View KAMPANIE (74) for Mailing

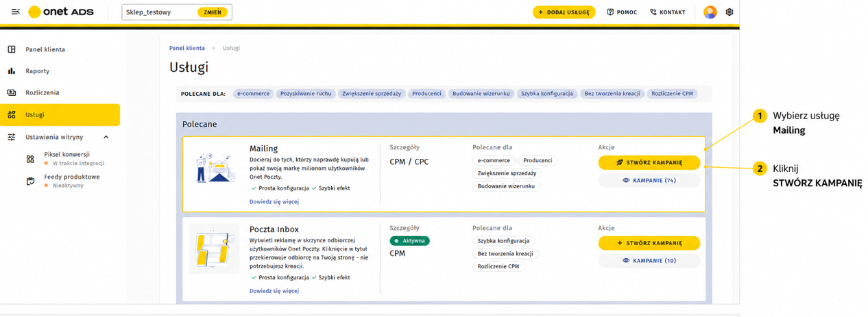click(649, 180)
